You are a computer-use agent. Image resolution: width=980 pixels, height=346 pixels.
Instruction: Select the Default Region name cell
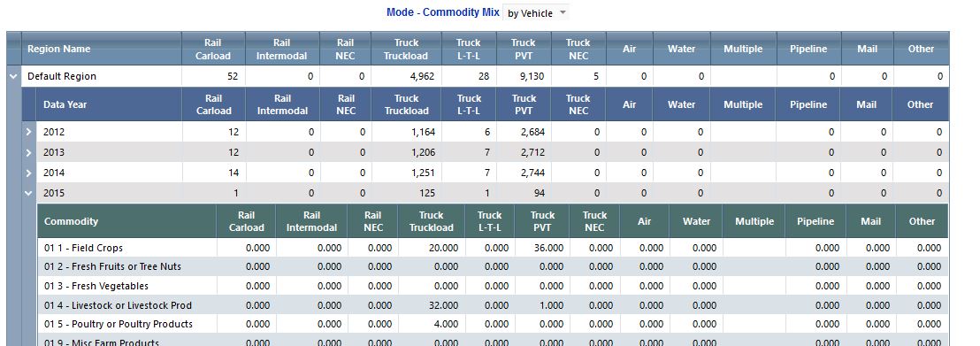click(101, 76)
